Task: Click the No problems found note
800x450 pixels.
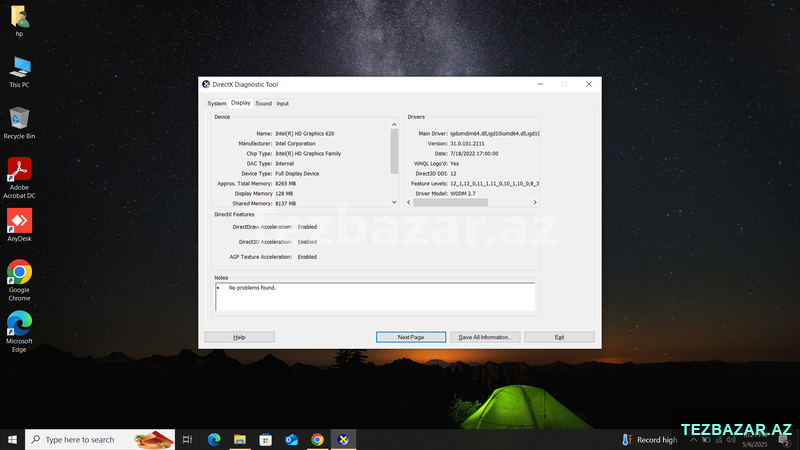Action: 252,288
